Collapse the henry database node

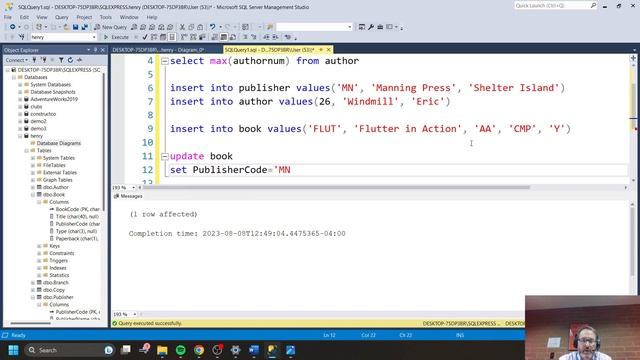click(x=20, y=136)
